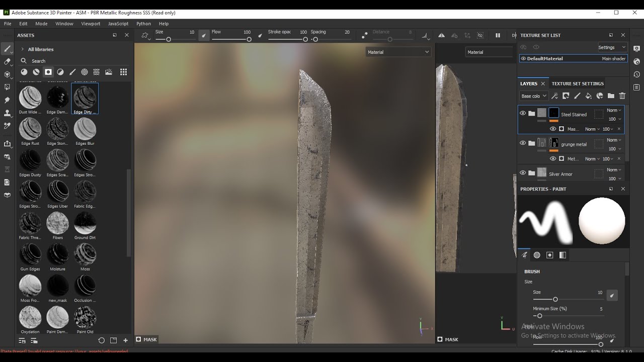The height and width of the screenshot is (362, 644).
Task: Click the symmetry mirror icon in toolbar
Action: pos(441,35)
